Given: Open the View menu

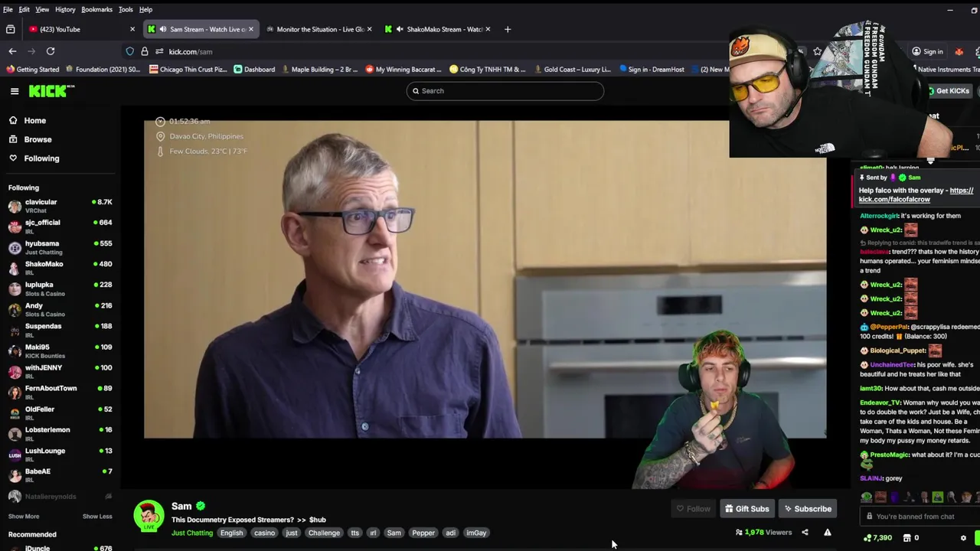Looking at the screenshot, I should pyautogui.click(x=42, y=9).
